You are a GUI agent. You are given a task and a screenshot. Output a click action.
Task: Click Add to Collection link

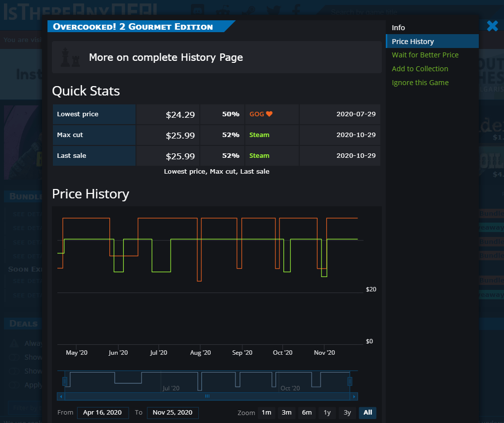[420, 69]
